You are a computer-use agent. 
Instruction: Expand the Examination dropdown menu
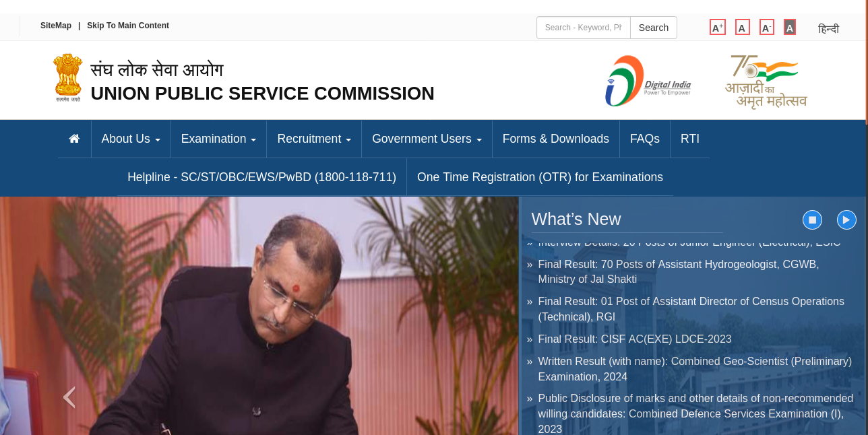[x=218, y=139]
